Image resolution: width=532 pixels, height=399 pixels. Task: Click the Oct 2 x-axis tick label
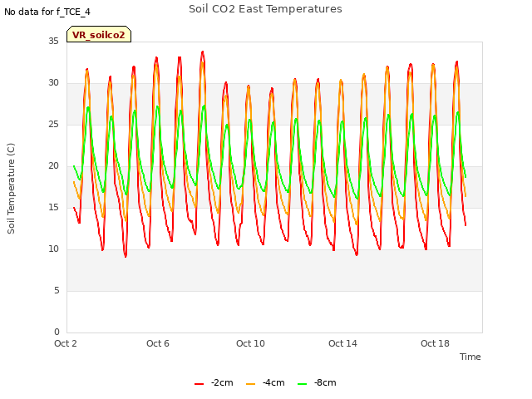click(x=66, y=343)
